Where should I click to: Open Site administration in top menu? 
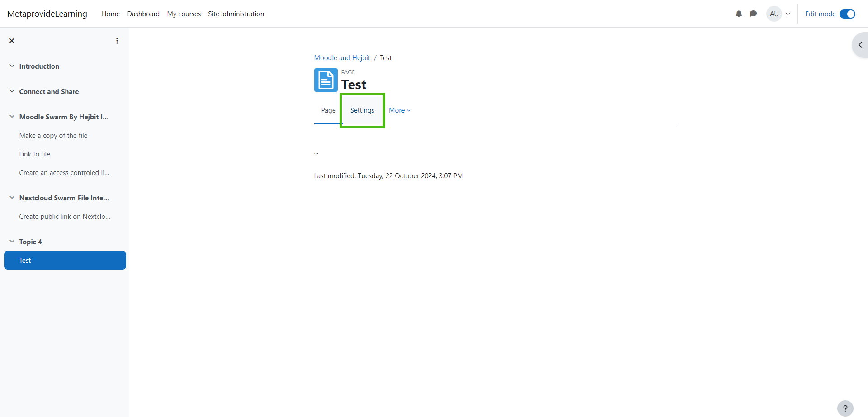236,14
